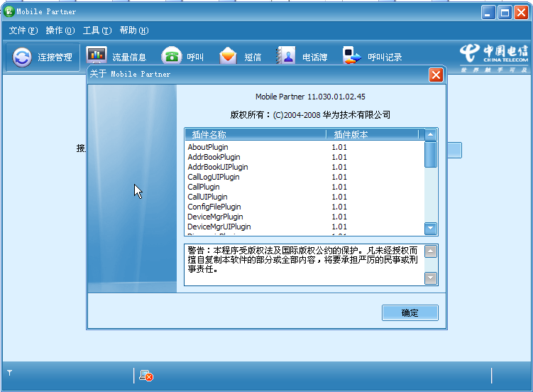Close the 关于 Mobile Partner dialog

(x=436, y=75)
